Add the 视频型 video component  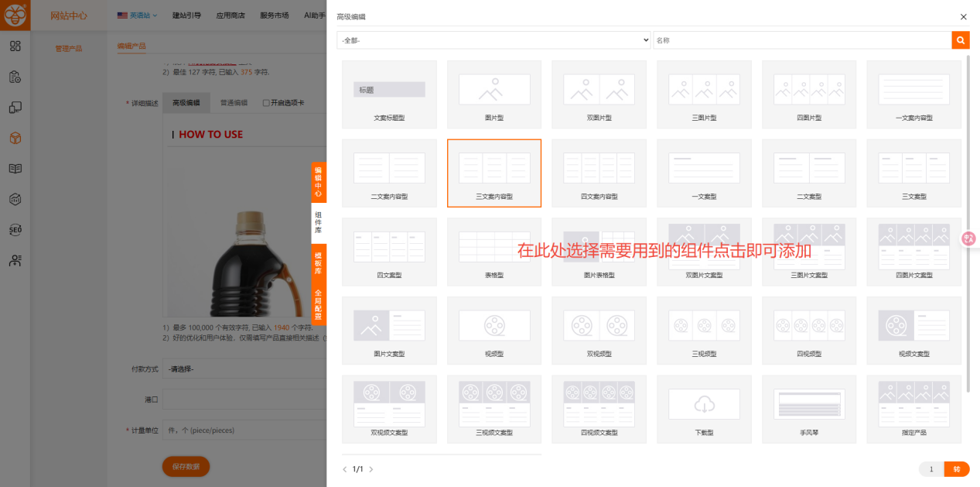pyautogui.click(x=494, y=331)
